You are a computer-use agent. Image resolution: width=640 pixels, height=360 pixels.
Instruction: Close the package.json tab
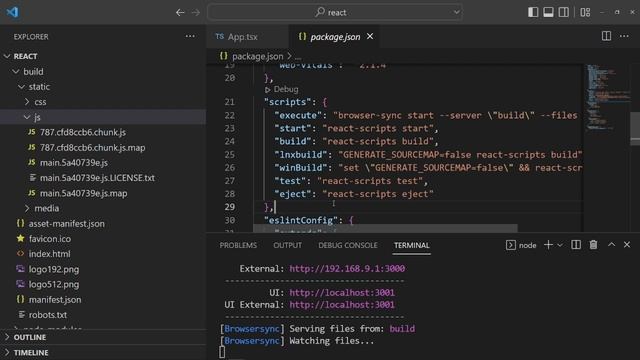click(x=370, y=36)
